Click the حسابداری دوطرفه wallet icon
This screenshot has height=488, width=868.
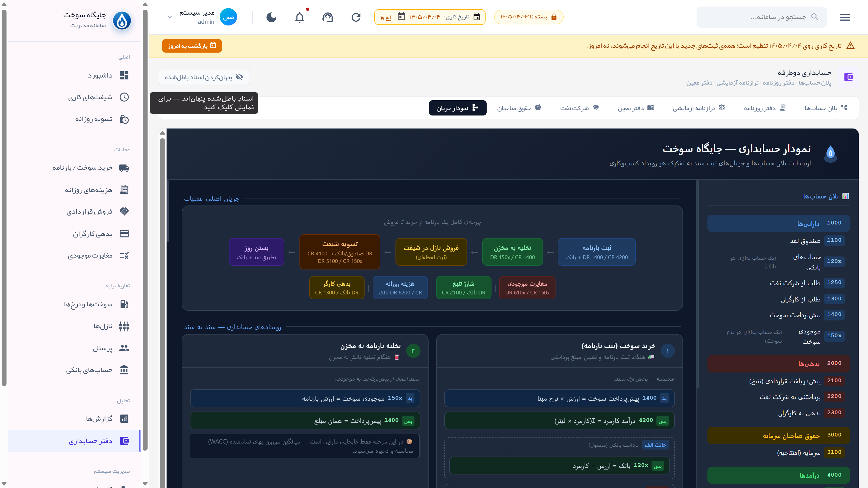848,77
